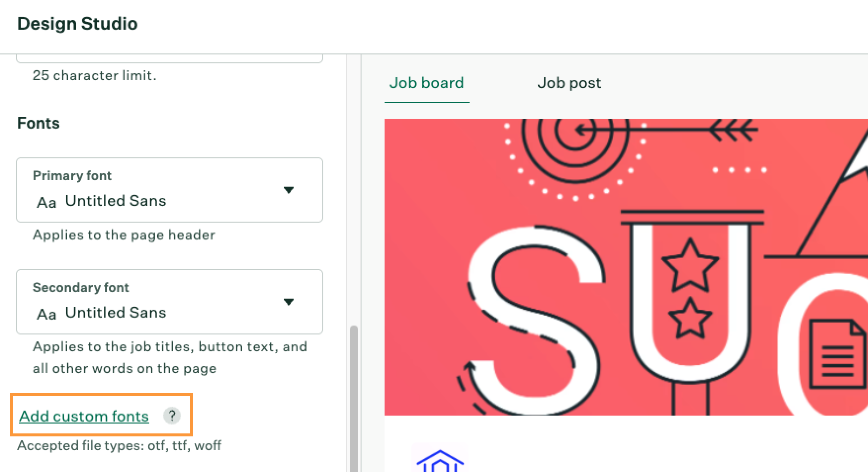Click the document icon in banner
The height and width of the screenshot is (472, 868).
[x=837, y=354]
